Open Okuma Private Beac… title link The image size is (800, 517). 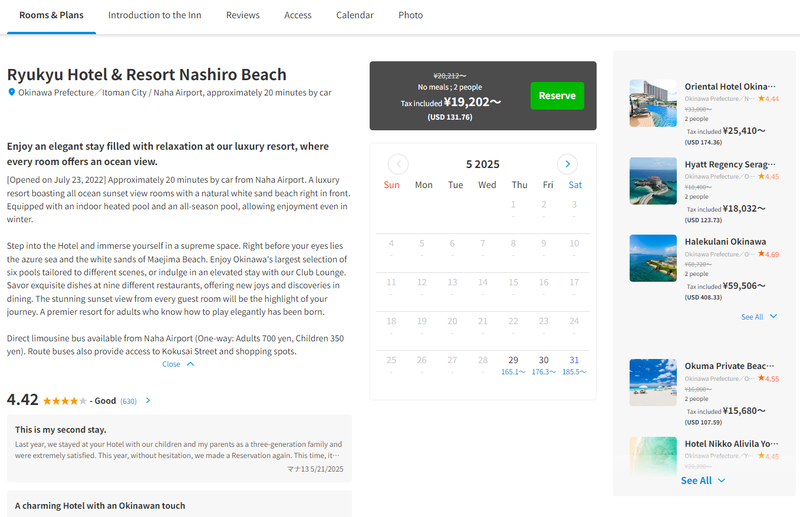coord(730,366)
